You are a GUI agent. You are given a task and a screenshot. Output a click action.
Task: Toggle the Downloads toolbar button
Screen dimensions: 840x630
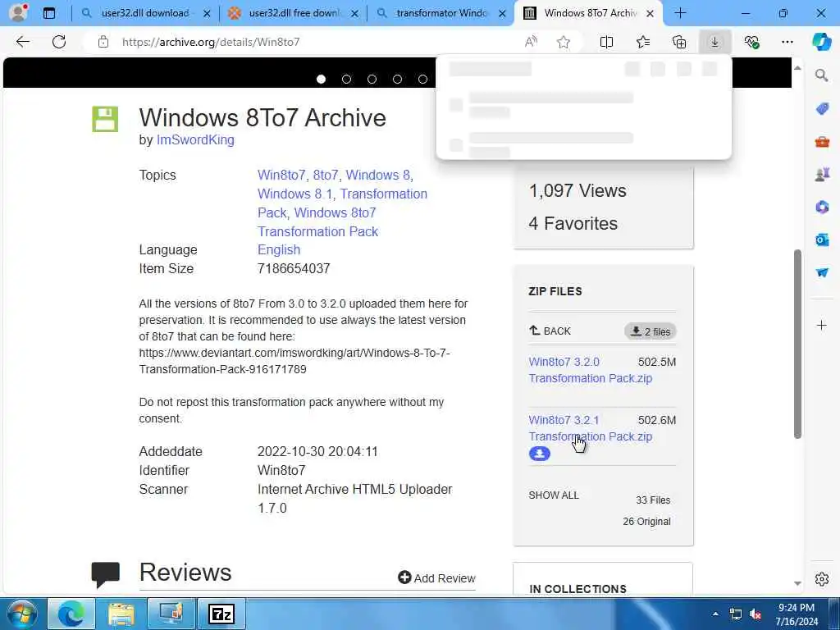click(x=715, y=42)
